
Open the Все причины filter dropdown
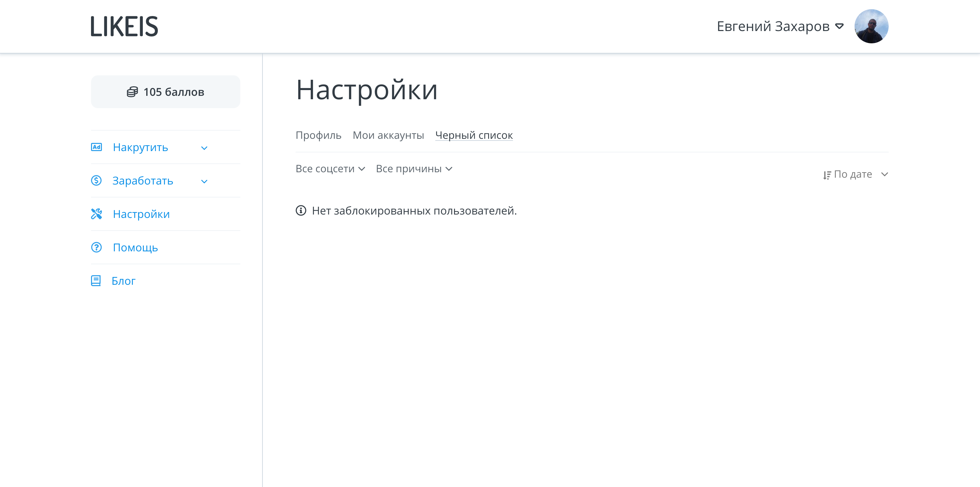coord(414,169)
